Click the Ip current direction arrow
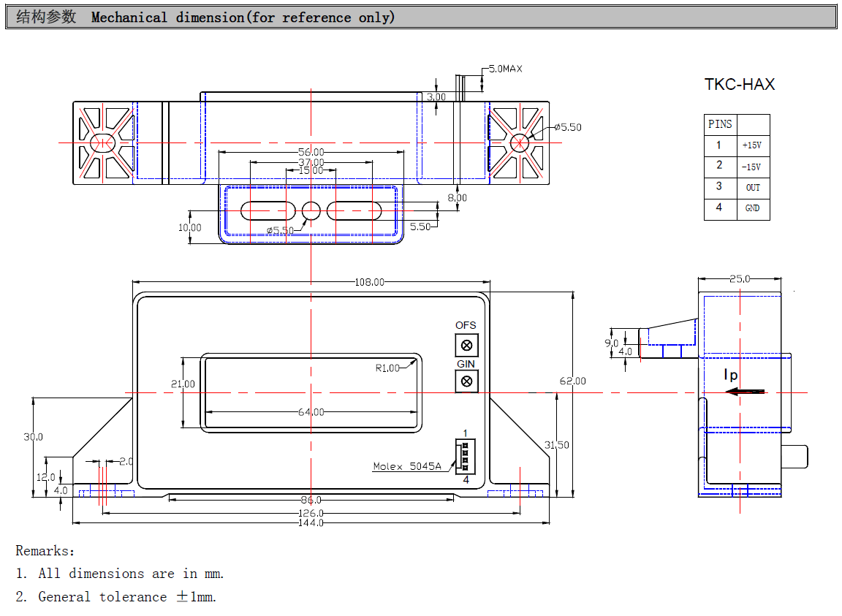Image resolution: width=842 pixels, height=616 pixels. (x=746, y=392)
